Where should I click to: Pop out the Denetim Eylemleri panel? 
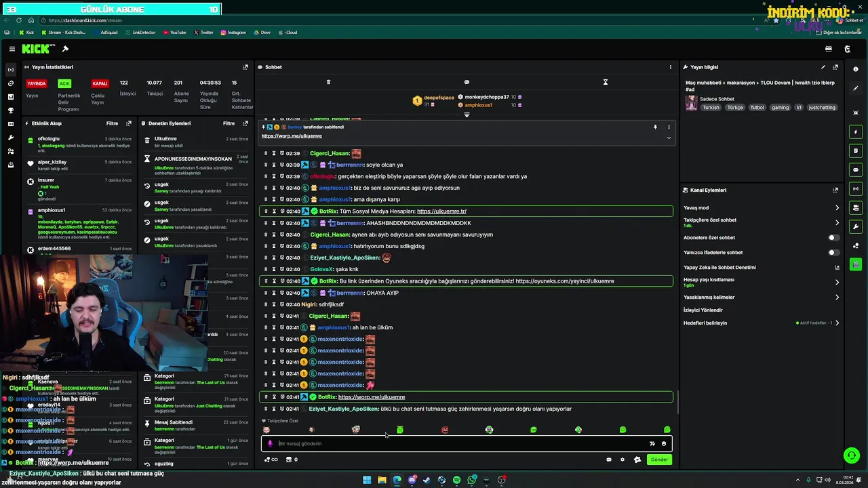(245, 123)
